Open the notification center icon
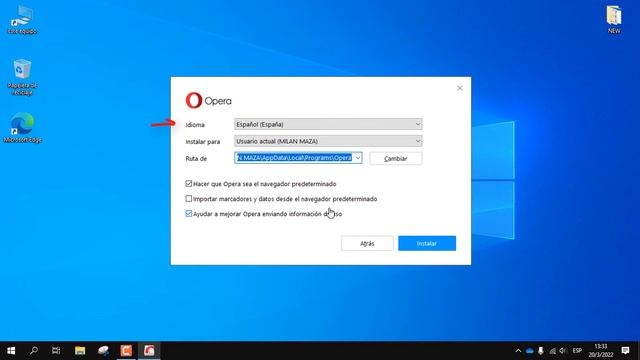640x360 pixels. [x=625, y=351]
